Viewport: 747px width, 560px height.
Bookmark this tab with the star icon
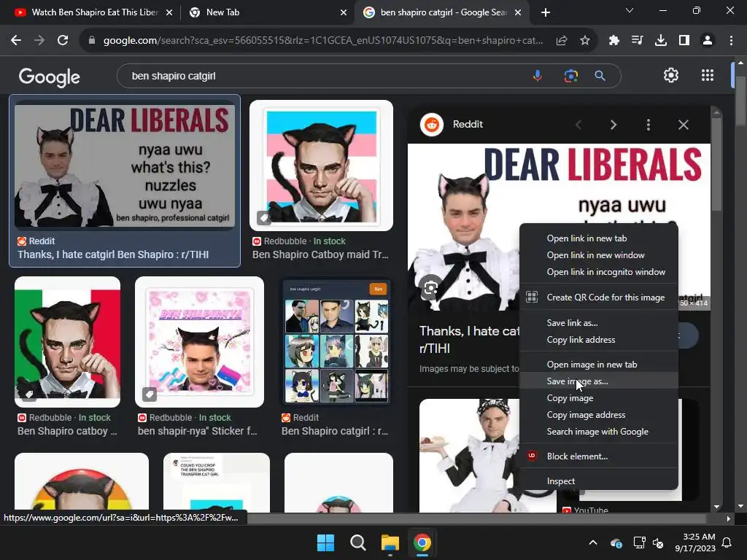click(x=585, y=41)
